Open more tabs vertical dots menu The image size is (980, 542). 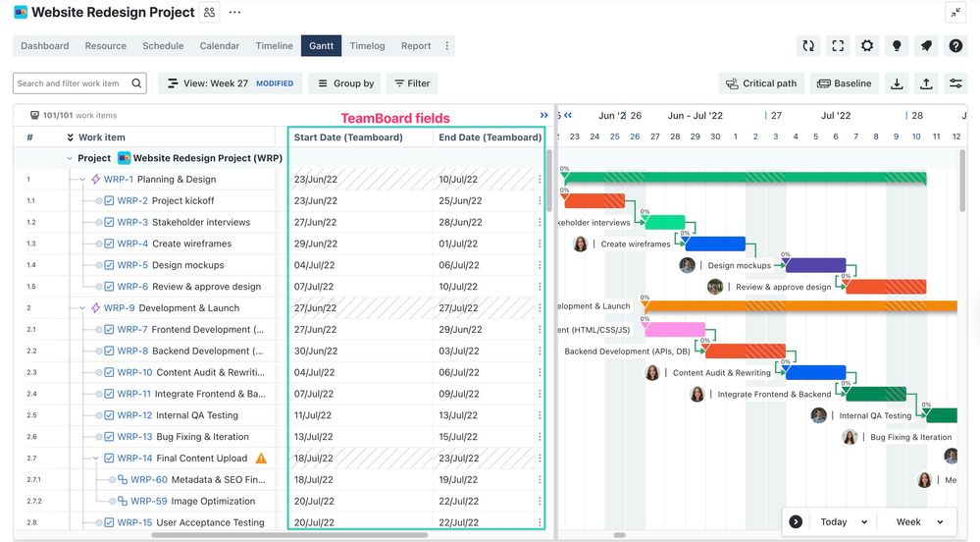click(447, 46)
